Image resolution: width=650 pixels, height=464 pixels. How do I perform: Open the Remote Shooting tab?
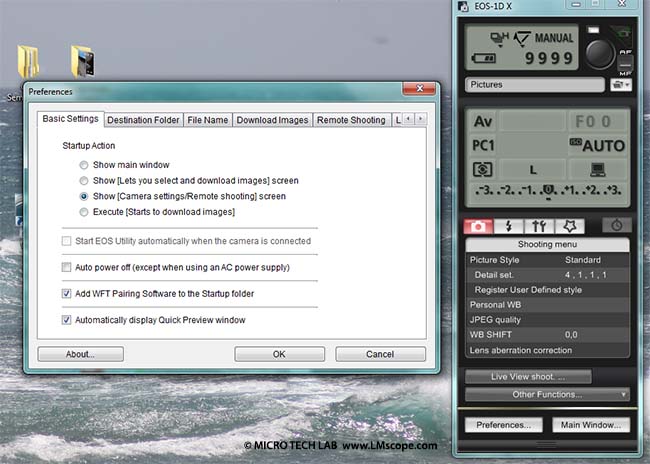[350, 120]
